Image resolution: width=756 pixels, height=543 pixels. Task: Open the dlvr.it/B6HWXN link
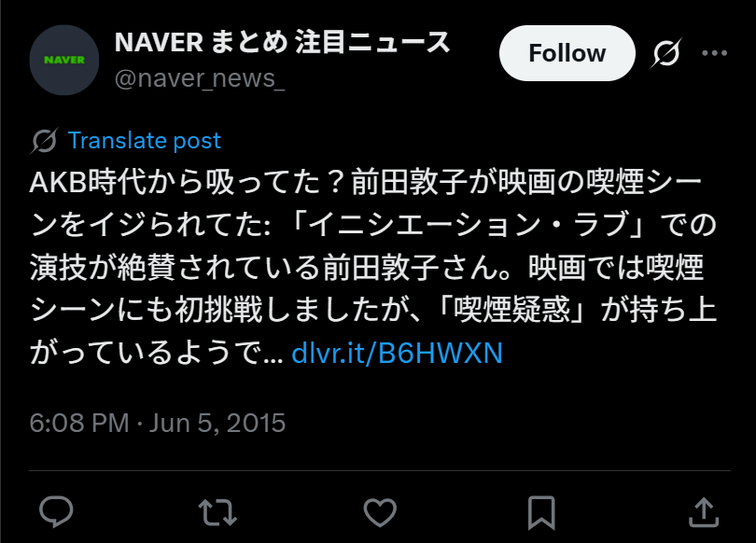click(398, 354)
